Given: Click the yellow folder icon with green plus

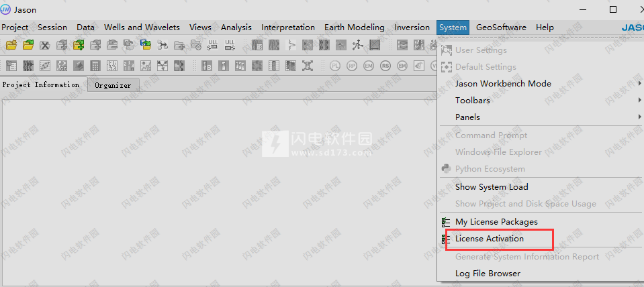Looking at the screenshot, I should tap(79, 45).
